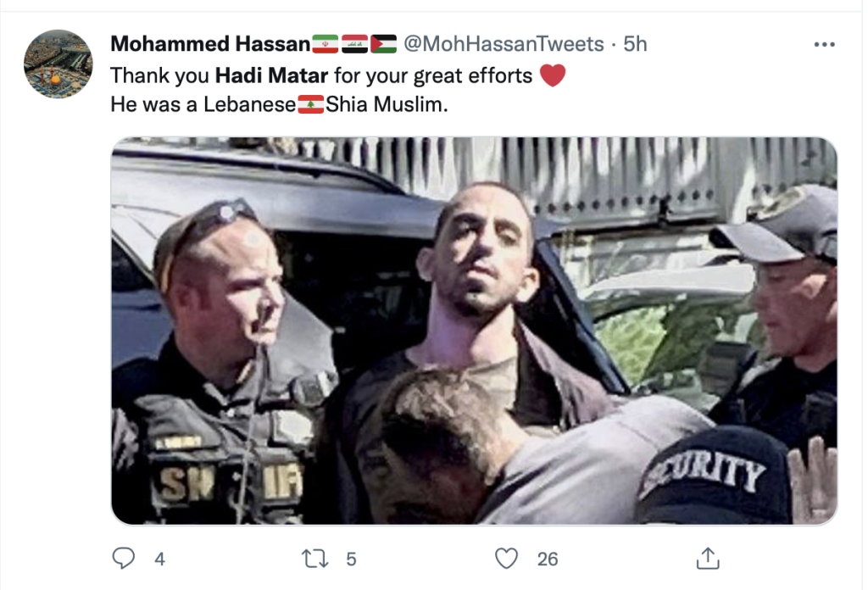Click the retweet count 5
The image size is (868, 590).
[351, 559]
